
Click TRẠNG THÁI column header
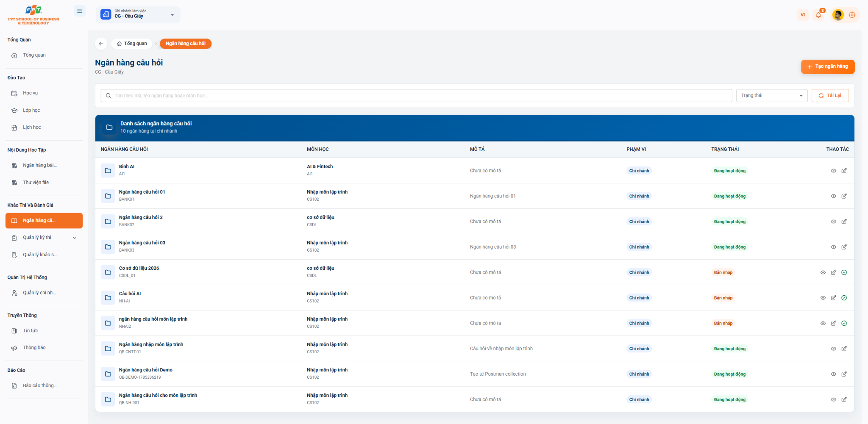tap(725, 149)
